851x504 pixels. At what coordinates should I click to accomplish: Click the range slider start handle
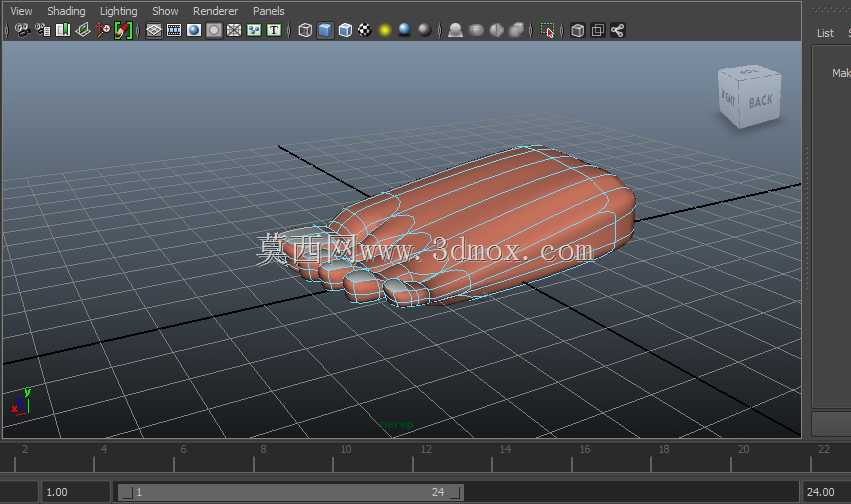pos(126,493)
